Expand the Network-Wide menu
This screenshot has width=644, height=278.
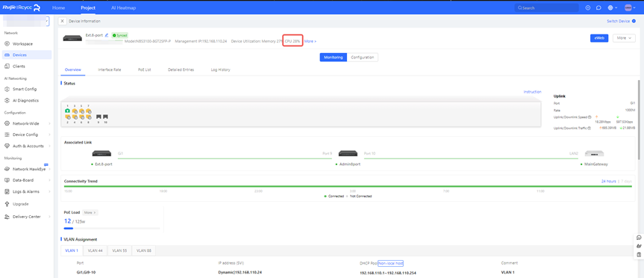(x=28, y=123)
